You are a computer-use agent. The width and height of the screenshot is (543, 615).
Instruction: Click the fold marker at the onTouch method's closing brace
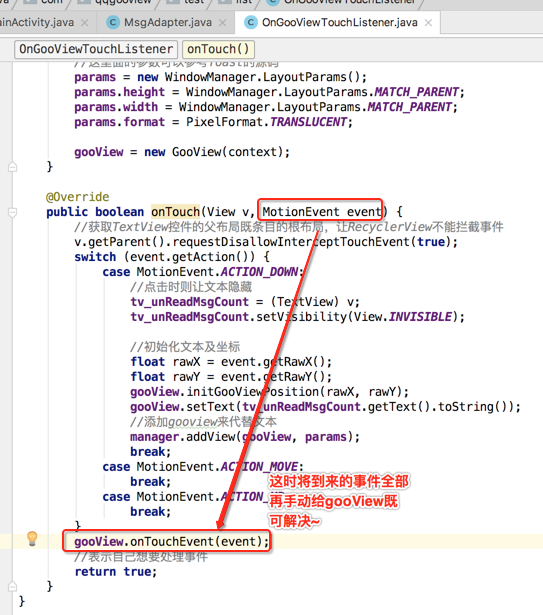12,586
